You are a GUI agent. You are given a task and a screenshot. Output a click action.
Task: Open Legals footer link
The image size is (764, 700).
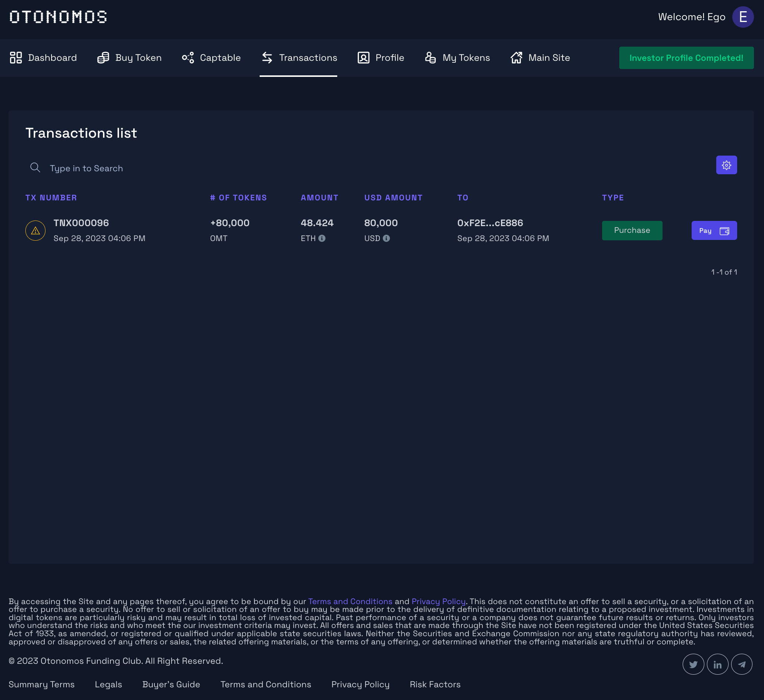[x=109, y=684]
